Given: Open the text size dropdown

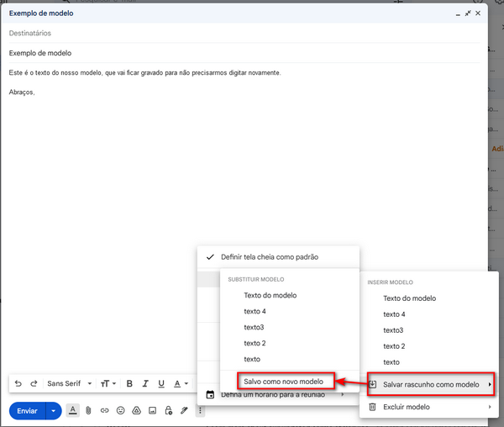Looking at the screenshot, I should point(108,383).
